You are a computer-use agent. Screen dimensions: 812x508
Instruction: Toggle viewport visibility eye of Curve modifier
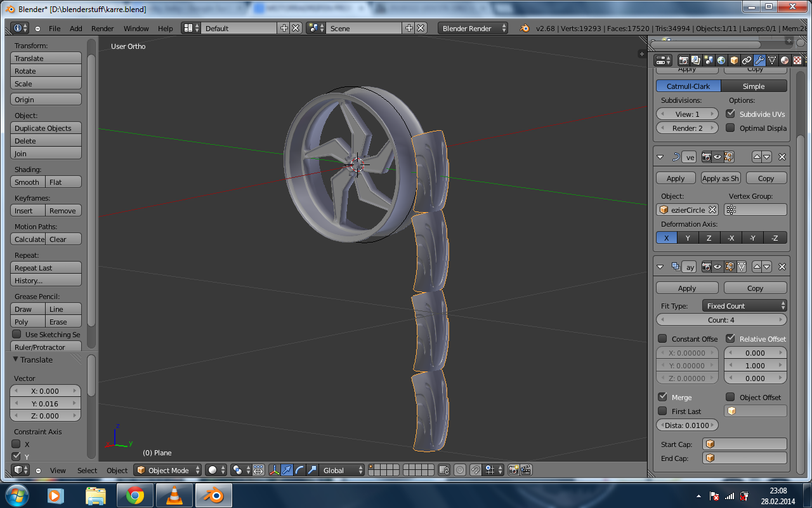[717, 157]
